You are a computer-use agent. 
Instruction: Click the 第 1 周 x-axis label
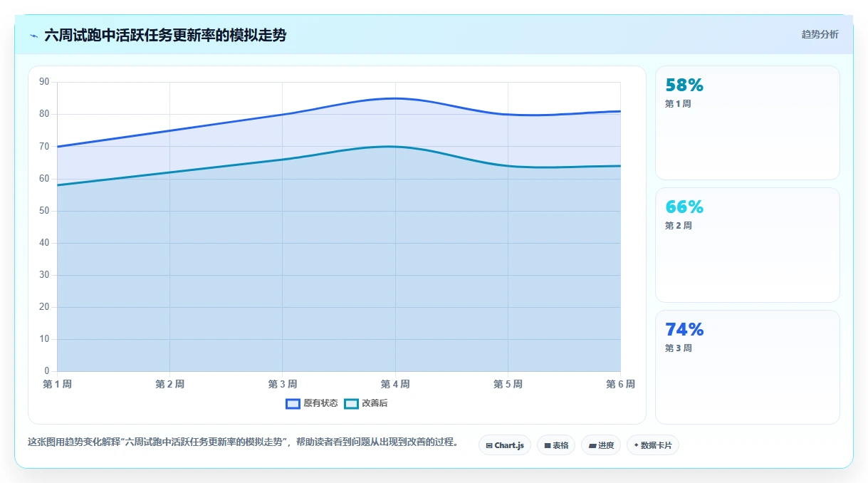coord(57,384)
